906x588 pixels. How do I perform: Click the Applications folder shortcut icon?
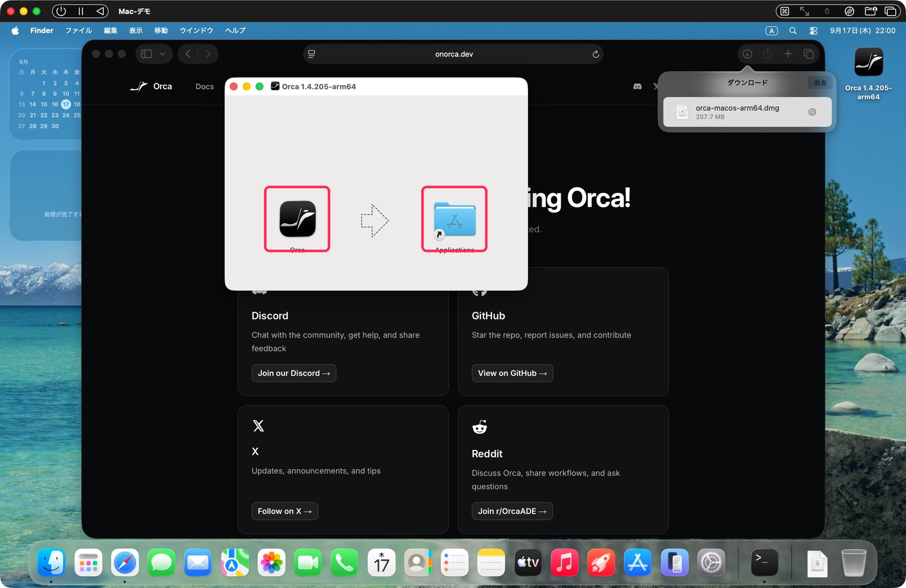tap(455, 220)
